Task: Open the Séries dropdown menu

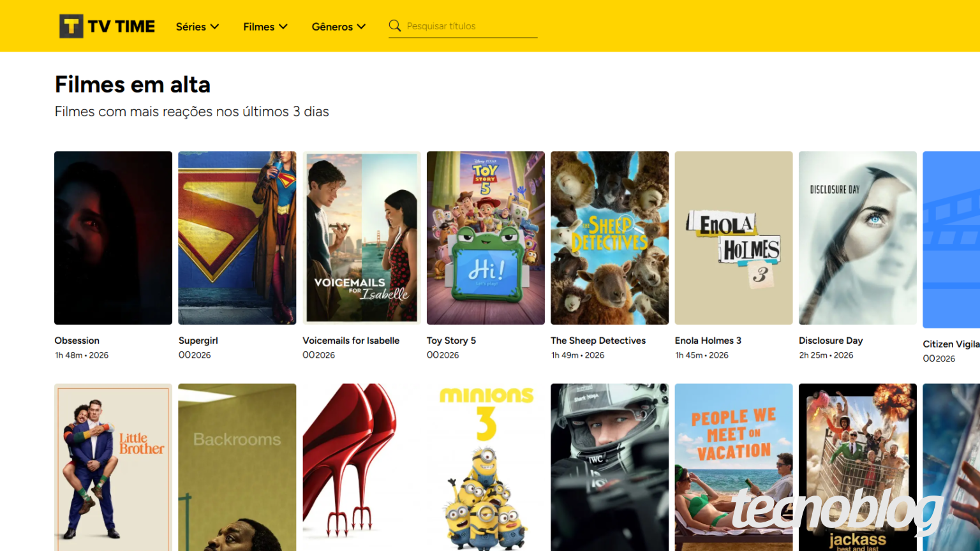Action: click(x=197, y=26)
